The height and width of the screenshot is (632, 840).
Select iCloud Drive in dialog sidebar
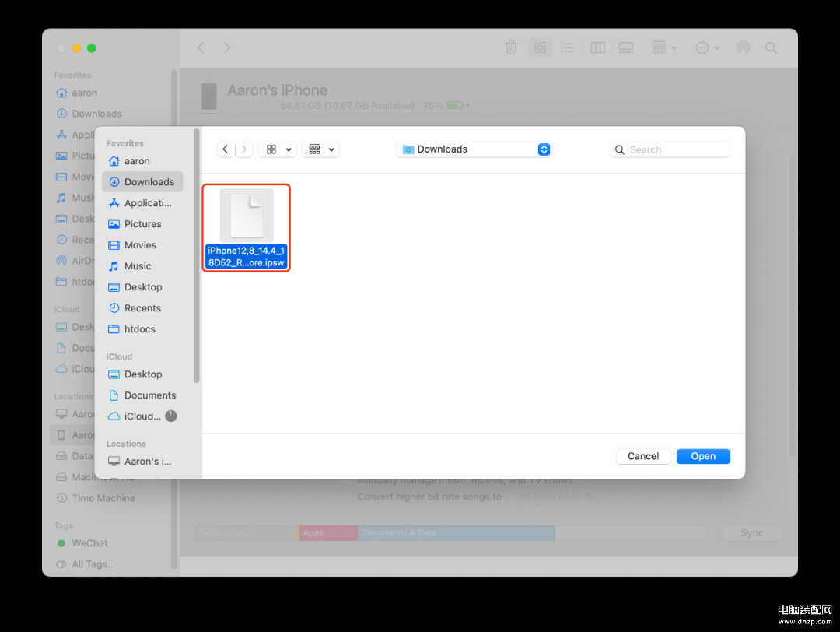[x=142, y=416]
